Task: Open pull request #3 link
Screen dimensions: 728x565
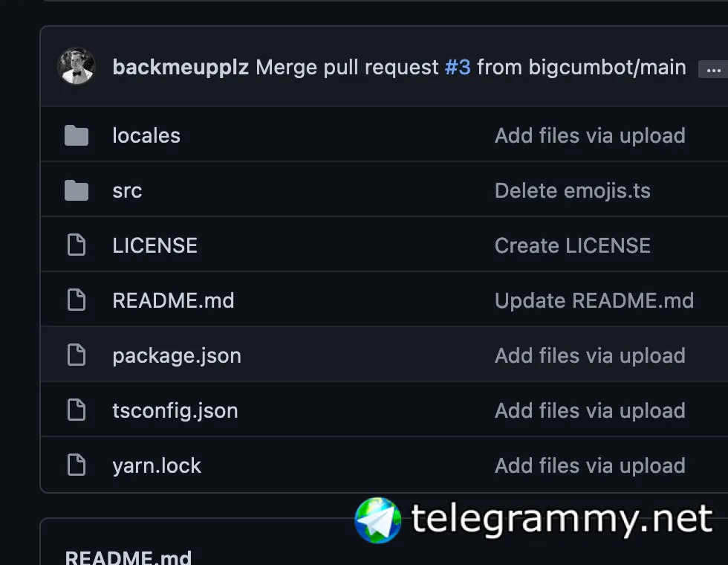Action: [458, 68]
